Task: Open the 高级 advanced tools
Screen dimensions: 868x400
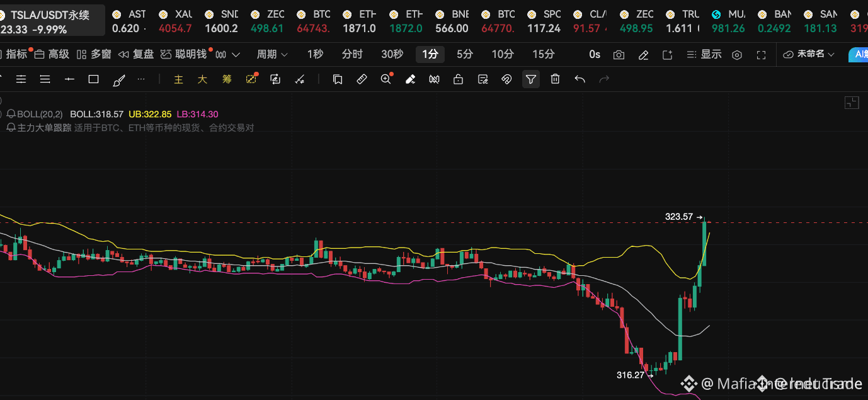Action: point(52,54)
